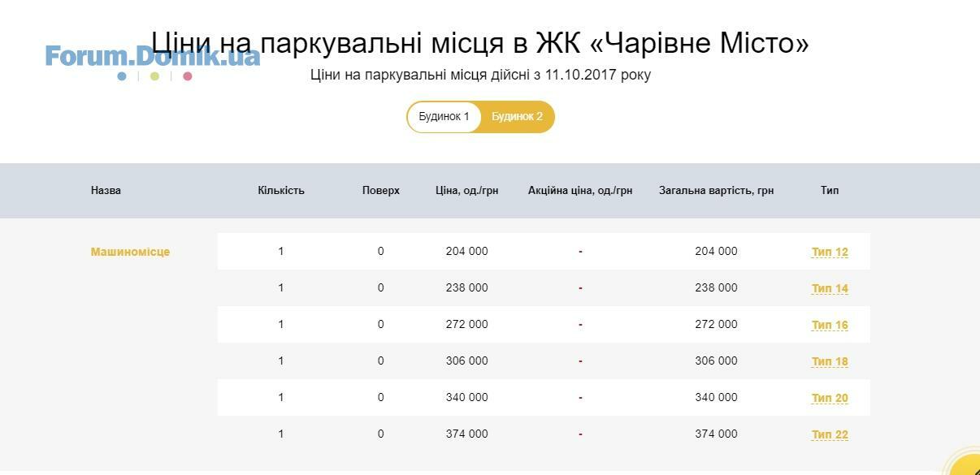Click the blue dot under the logo
The height and width of the screenshot is (475, 980).
122,76
